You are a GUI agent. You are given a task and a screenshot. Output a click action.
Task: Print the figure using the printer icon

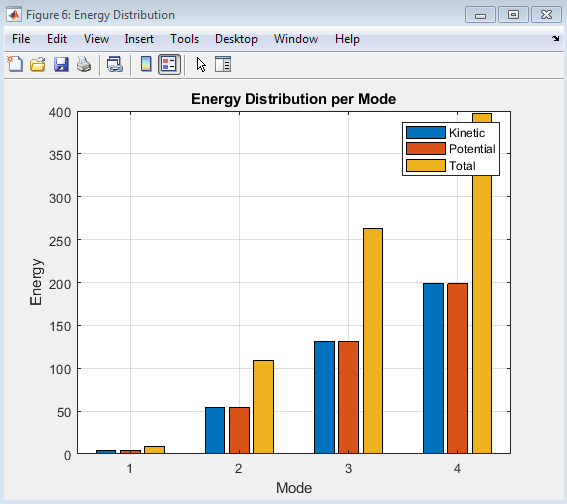pos(84,65)
